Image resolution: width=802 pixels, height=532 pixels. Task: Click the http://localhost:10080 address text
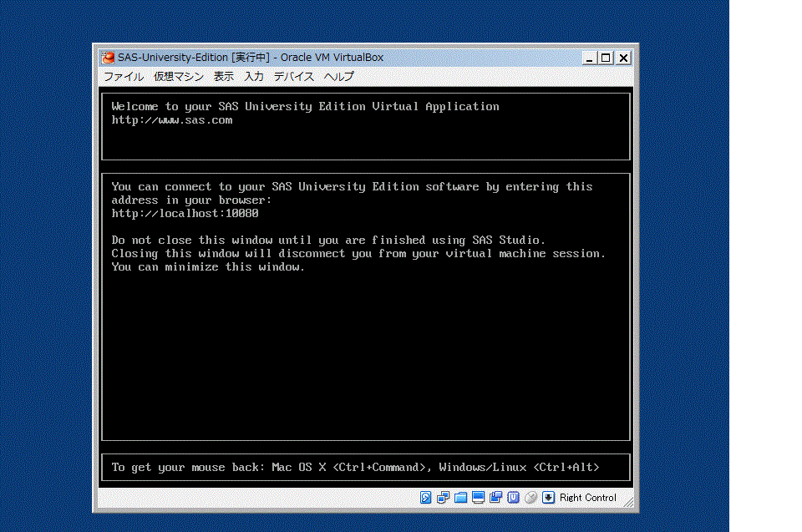point(185,213)
